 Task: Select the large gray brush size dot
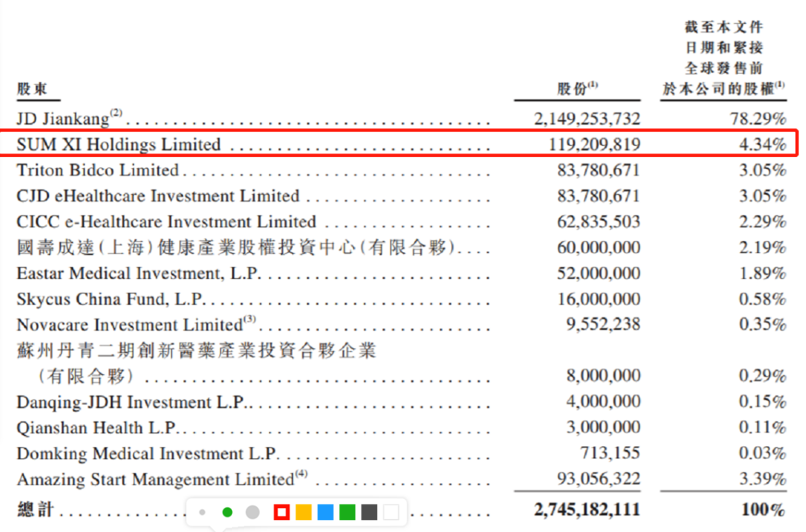click(x=253, y=512)
